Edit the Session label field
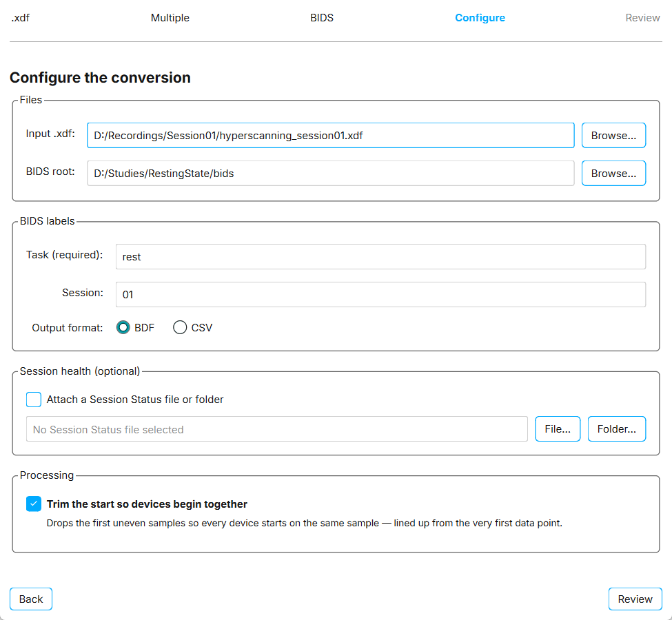This screenshot has height=620, width=672. pos(380,294)
